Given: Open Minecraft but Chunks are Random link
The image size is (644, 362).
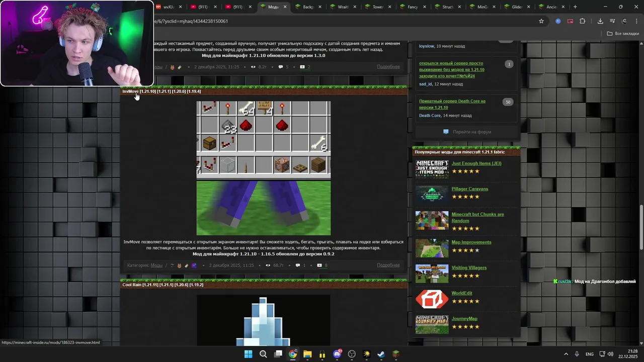Looking at the screenshot, I should [x=478, y=218].
